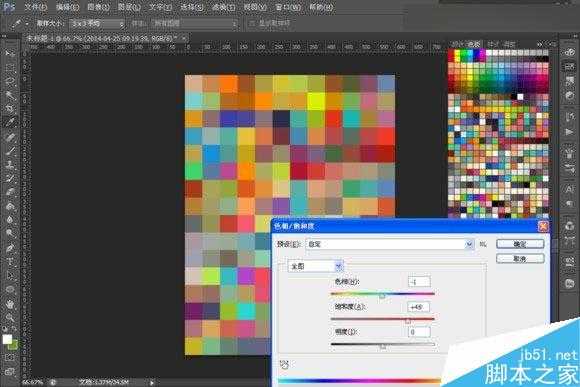Collapse the swatches panel group arrows
The image size is (580, 387).
click(x=540, y=44)
